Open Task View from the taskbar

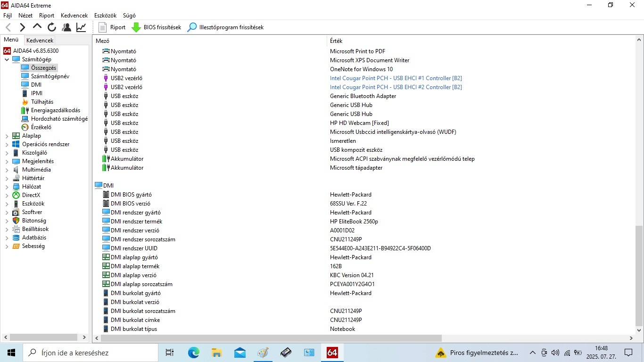pyautogui.click(x=170, y=353)
